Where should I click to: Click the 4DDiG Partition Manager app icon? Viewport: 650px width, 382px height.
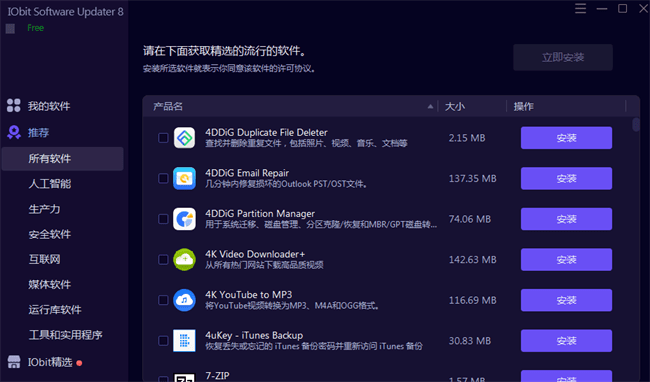coord(184,219)
